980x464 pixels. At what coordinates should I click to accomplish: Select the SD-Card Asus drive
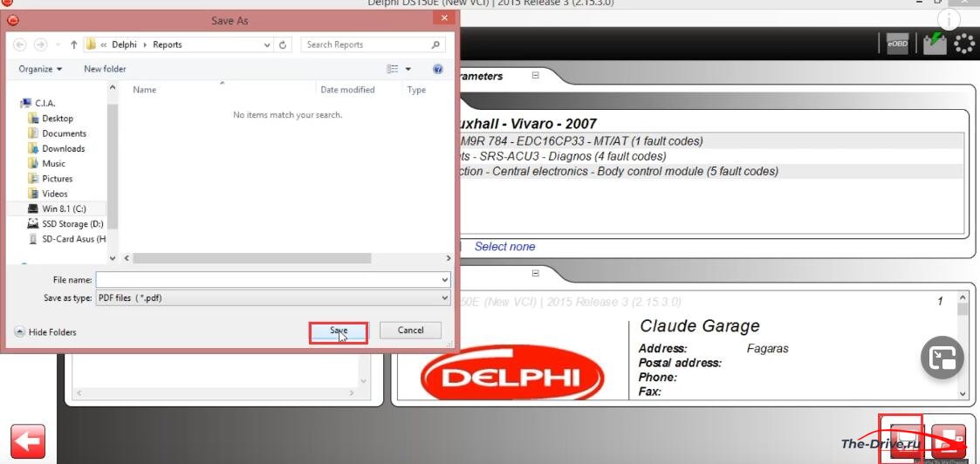point(67,239)
